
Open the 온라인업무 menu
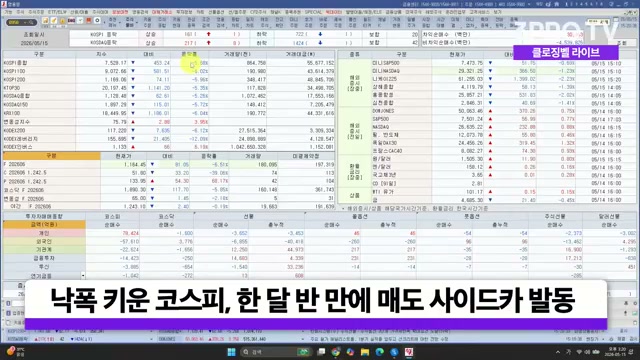[x=456, y=12]
